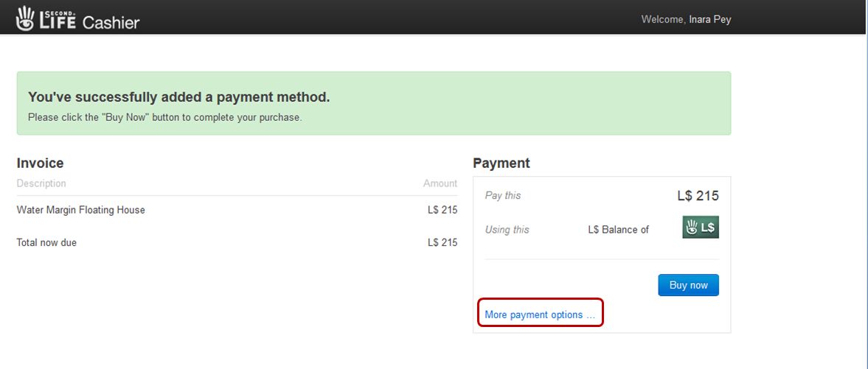Click the Payment section heading
The image size is (868, 369).
coord(501,163)
